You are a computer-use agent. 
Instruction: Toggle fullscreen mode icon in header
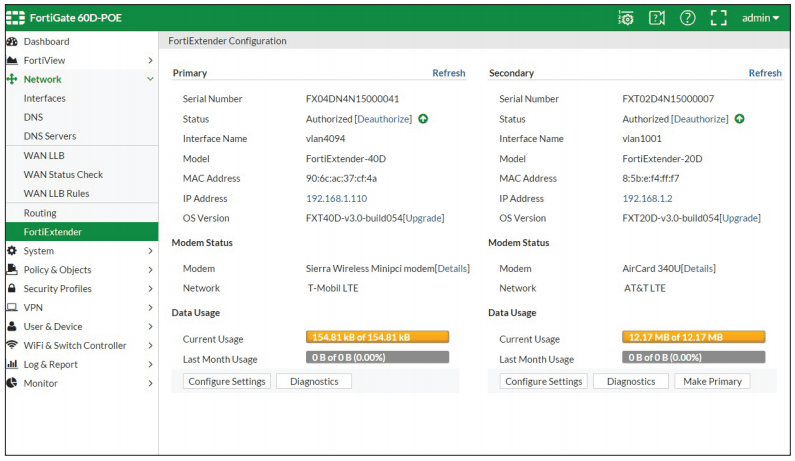coord(718,18)
